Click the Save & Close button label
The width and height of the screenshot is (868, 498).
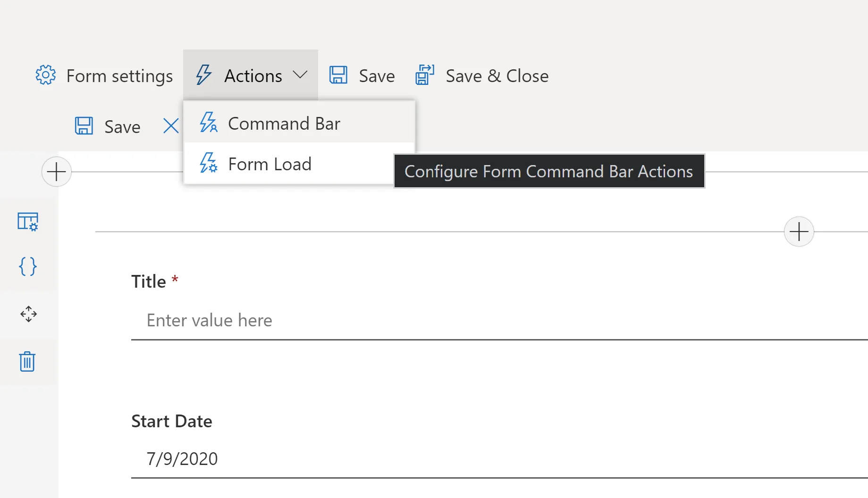tap(497, 75)
